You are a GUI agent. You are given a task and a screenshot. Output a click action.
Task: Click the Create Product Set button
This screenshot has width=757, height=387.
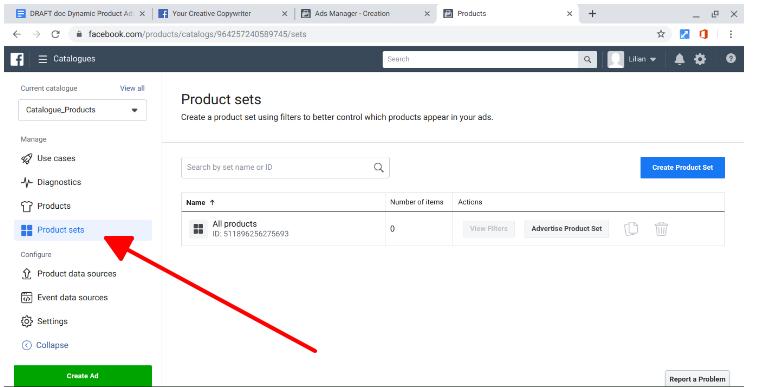(x=682, y=167)
